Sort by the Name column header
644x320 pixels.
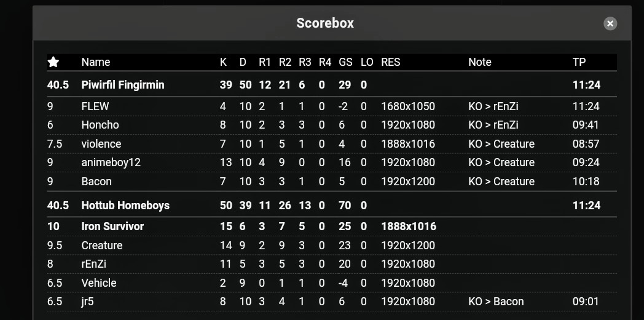(96, 62)
